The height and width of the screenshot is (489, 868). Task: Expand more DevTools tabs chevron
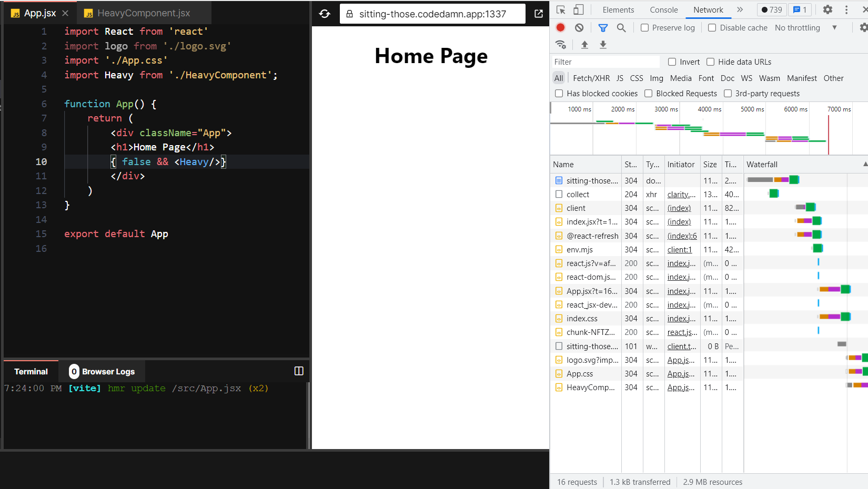click(x=740, y=9)
